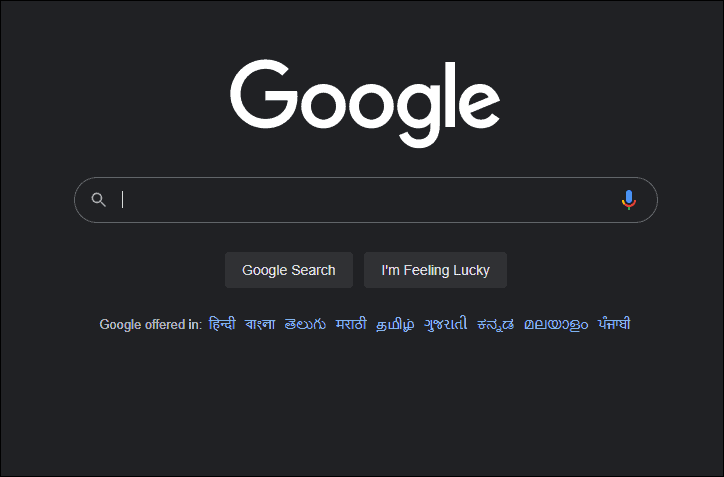
Task: Click the 'Google offered in:' label text
Action: coord(151,324)
